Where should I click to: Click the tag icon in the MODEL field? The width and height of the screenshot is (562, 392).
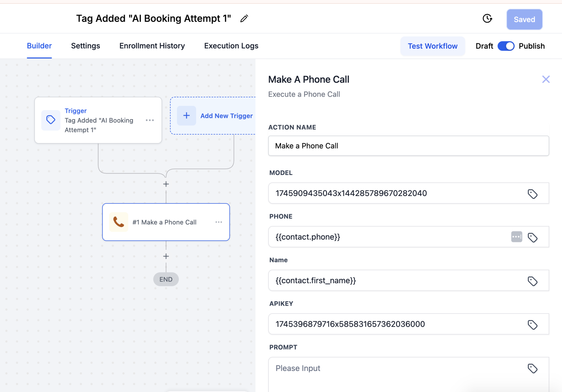click(532, 194)
